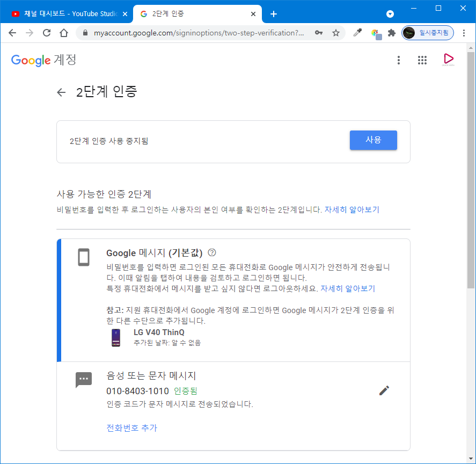Open the browser home page icon

(64, 33)
